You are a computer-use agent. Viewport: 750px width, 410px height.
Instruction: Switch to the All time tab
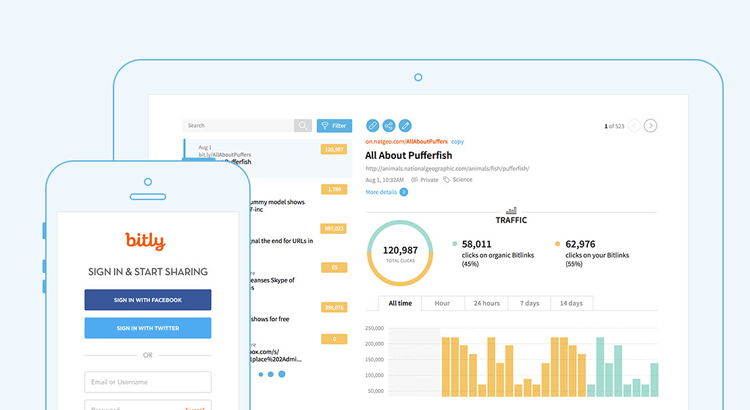coord(400,303)
